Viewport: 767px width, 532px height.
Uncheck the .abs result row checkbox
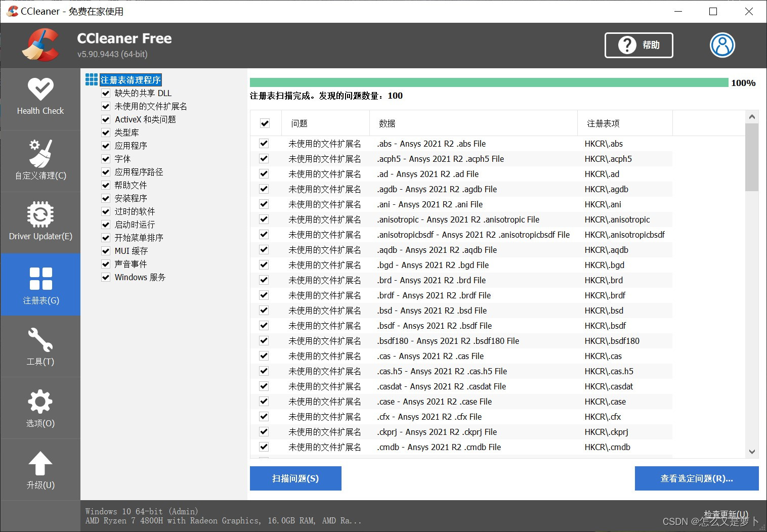[264, 144]
